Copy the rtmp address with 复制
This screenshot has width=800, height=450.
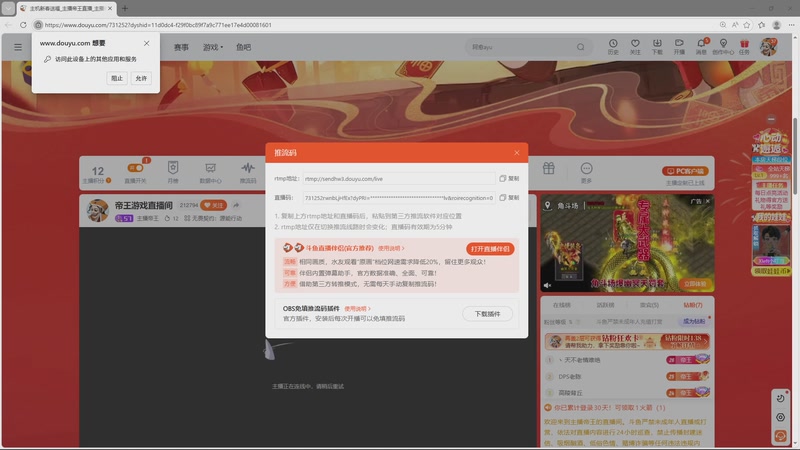coord(509,179)
